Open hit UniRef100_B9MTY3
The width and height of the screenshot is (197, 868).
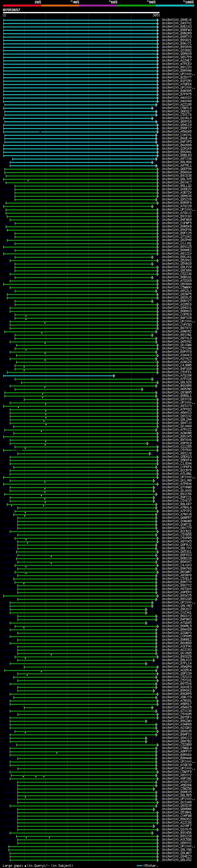[177, 37]
